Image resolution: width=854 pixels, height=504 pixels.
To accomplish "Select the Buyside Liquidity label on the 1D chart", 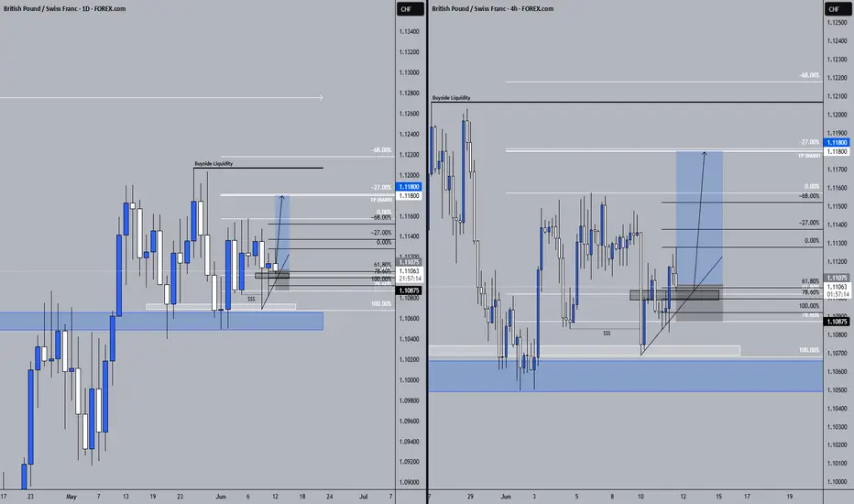I will [213, 163].
